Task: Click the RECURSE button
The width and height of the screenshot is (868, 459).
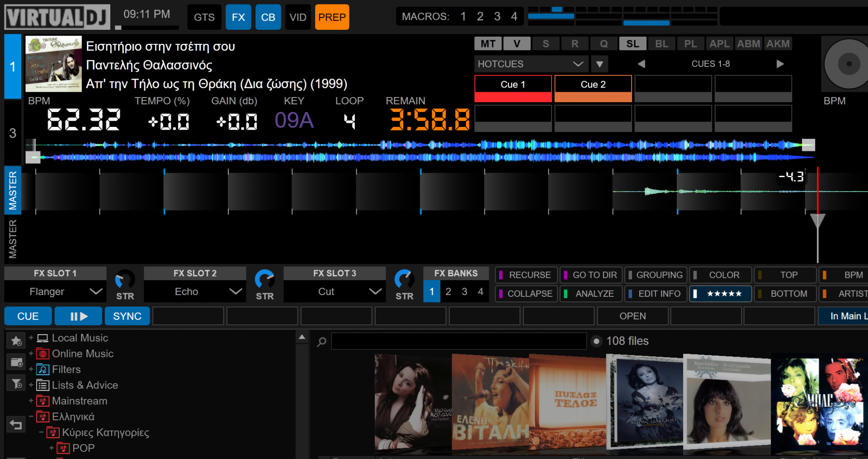Action: [x=526, y=275]
